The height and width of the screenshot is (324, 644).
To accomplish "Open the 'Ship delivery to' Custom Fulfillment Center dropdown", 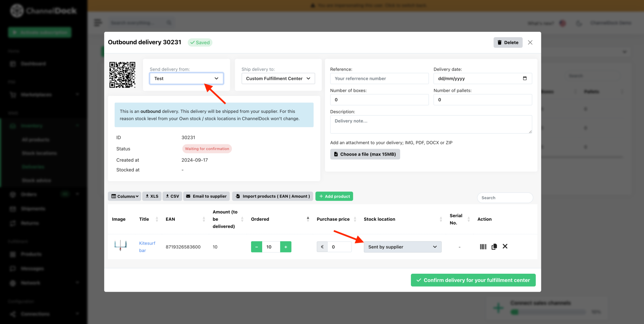I will (x=278, y=78).
